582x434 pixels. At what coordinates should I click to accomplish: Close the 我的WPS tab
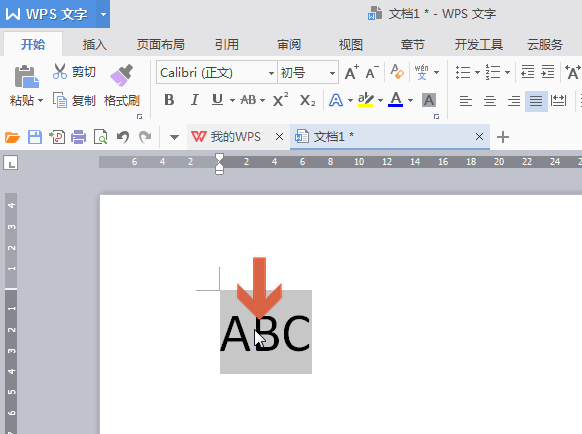point(279,137)
